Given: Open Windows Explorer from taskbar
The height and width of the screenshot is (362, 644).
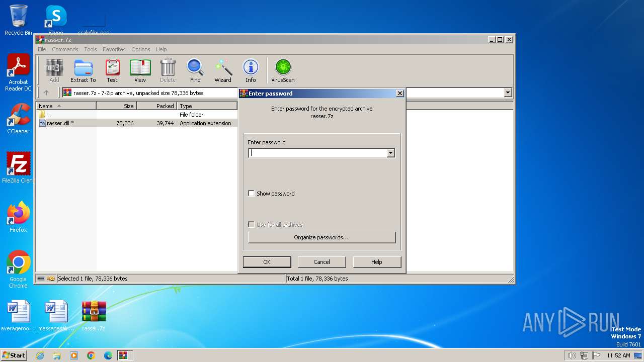Looking at the screenshot, I should 57,355.
